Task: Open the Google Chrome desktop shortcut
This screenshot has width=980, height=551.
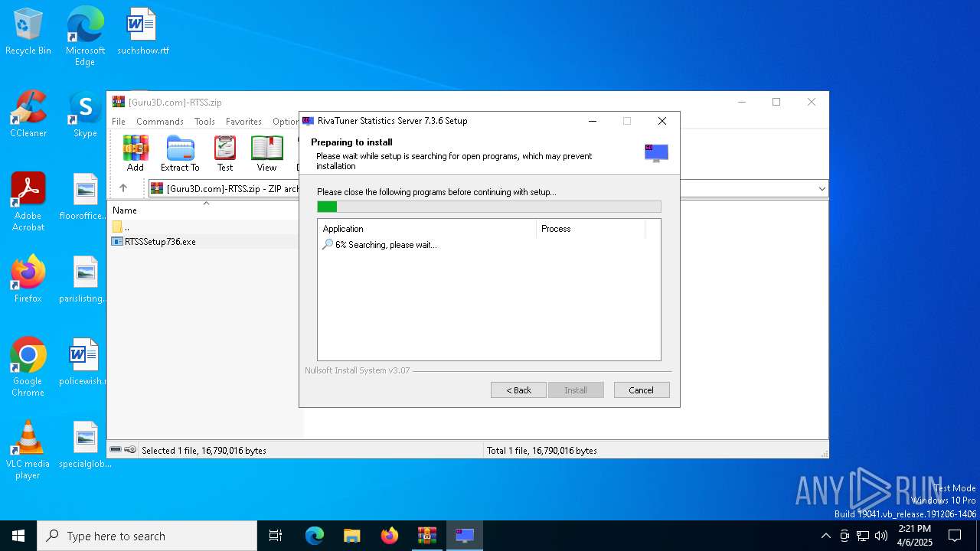Action: pos(28,367)
